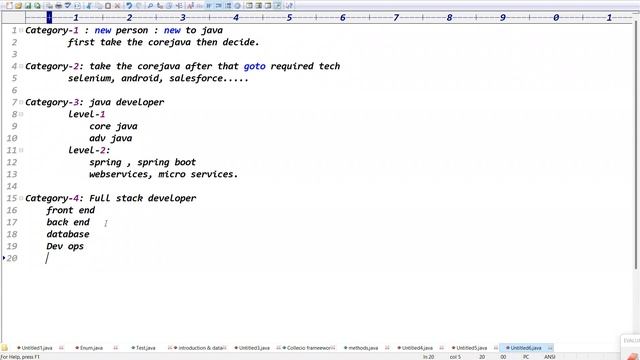Click the 'ln 20' status bar entry
Screen dimensions: 640x360
(429, 357)
